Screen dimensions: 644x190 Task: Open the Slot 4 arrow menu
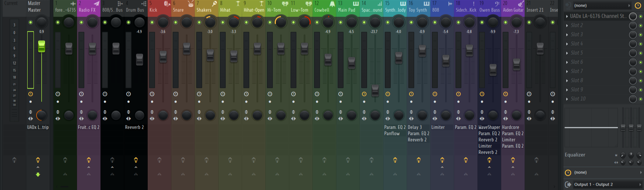(567, 44)
